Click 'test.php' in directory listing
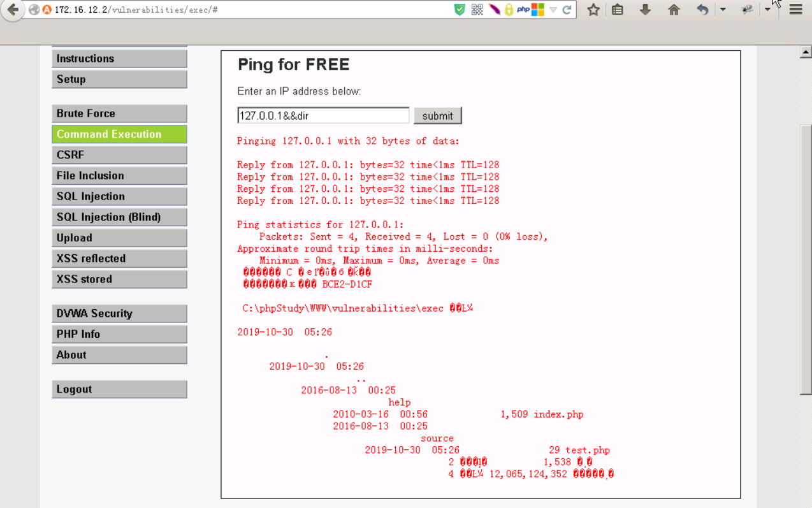The width and height of the screenshot is (812, 508). coord(588,450)
